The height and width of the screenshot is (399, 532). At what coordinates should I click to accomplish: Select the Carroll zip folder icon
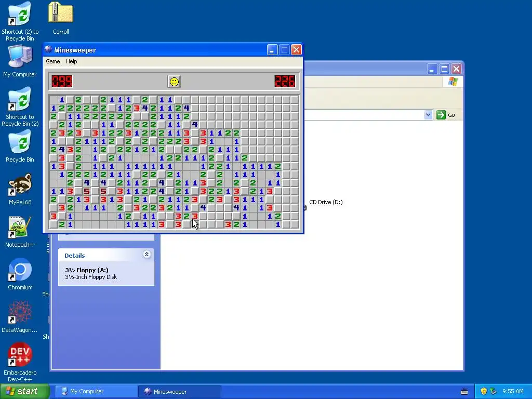click(x=61, y=18)
